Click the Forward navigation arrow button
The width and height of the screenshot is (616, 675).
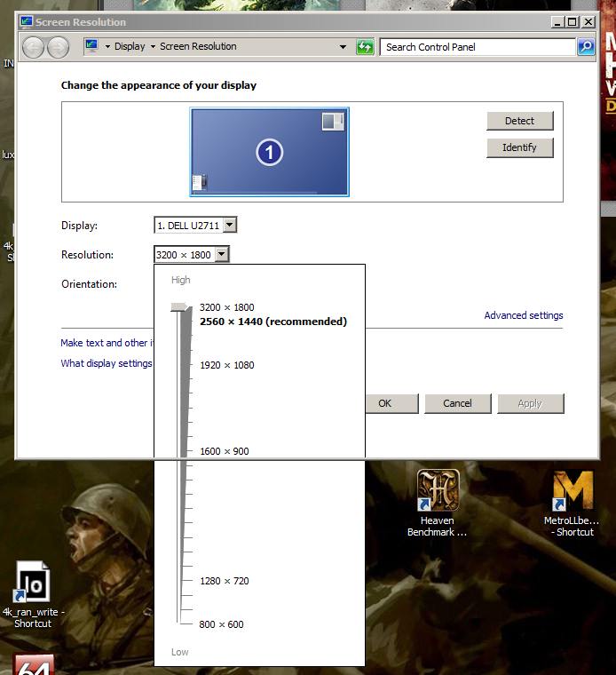[x=58, y=47]
